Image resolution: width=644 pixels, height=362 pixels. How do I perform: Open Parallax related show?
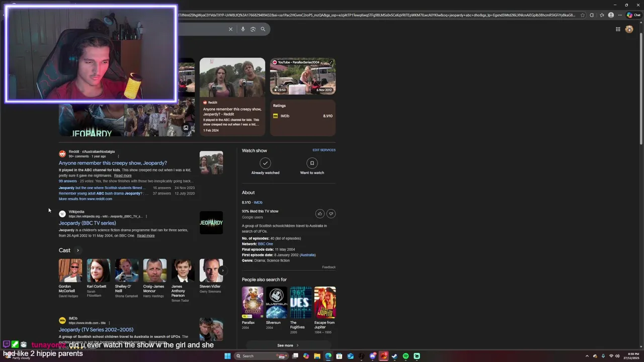click(x=253, y=308)
